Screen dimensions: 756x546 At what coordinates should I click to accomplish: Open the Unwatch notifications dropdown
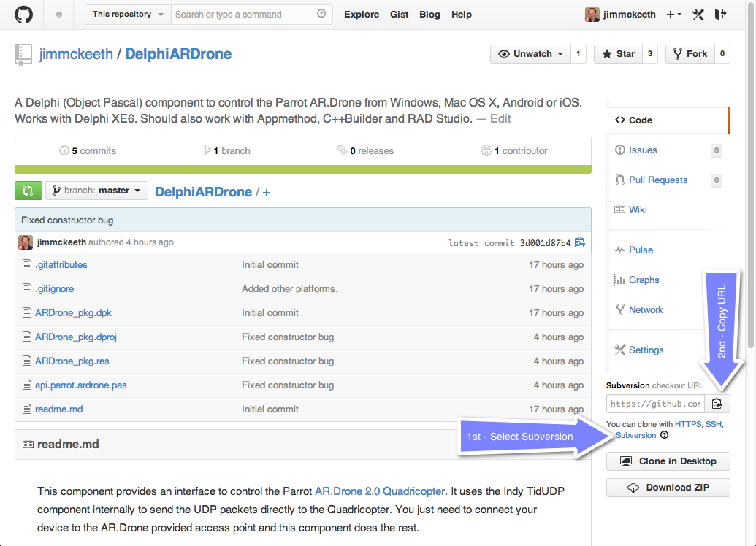coord(530,54)
